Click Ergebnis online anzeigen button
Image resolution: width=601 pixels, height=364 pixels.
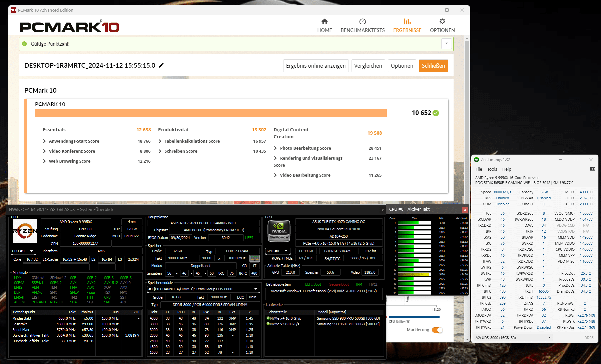point(316,66)
